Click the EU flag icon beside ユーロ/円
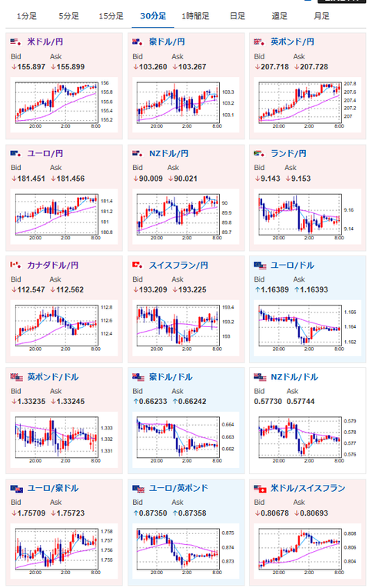This screenshot has width=369, height=588. click(15, 153)
